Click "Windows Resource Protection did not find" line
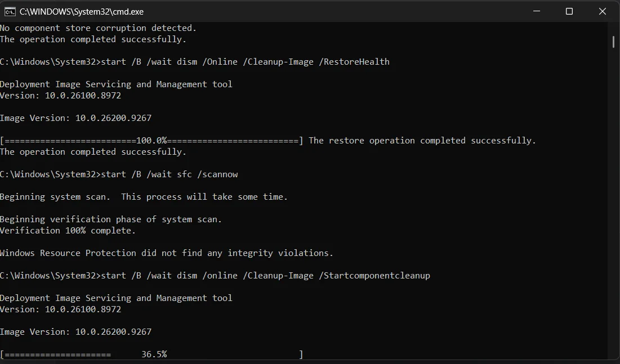Screen dimensions: 620x364 click(x=167, y=253)
